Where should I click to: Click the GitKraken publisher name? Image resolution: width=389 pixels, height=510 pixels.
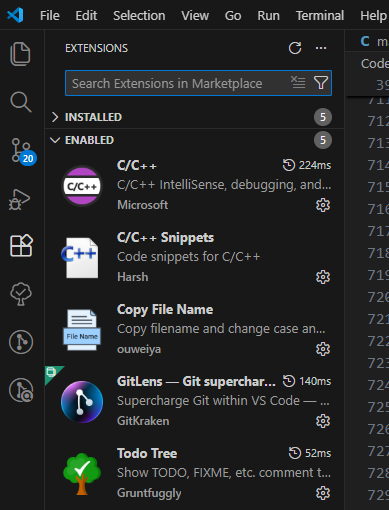[143, 421]
